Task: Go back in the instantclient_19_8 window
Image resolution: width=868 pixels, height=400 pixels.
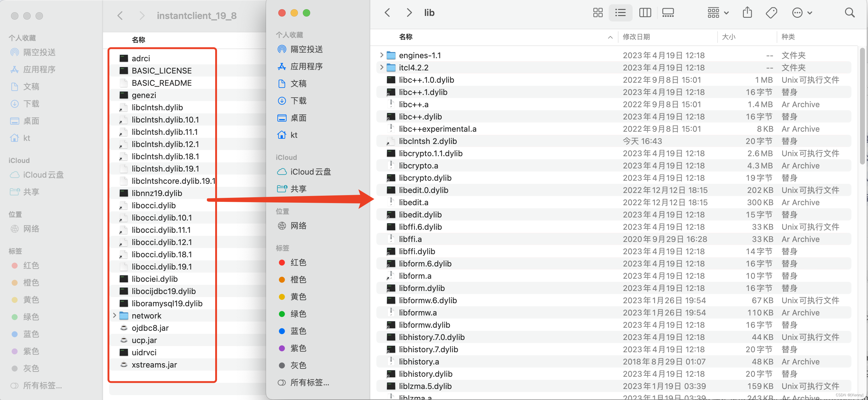Action: (120, 16)
